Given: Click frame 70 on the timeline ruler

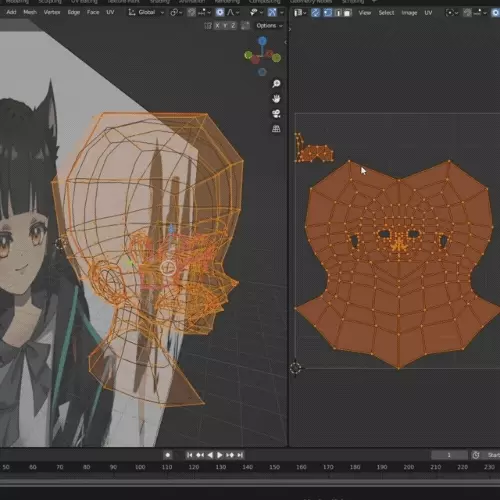Looking at the screenshot, I should 60,467.
